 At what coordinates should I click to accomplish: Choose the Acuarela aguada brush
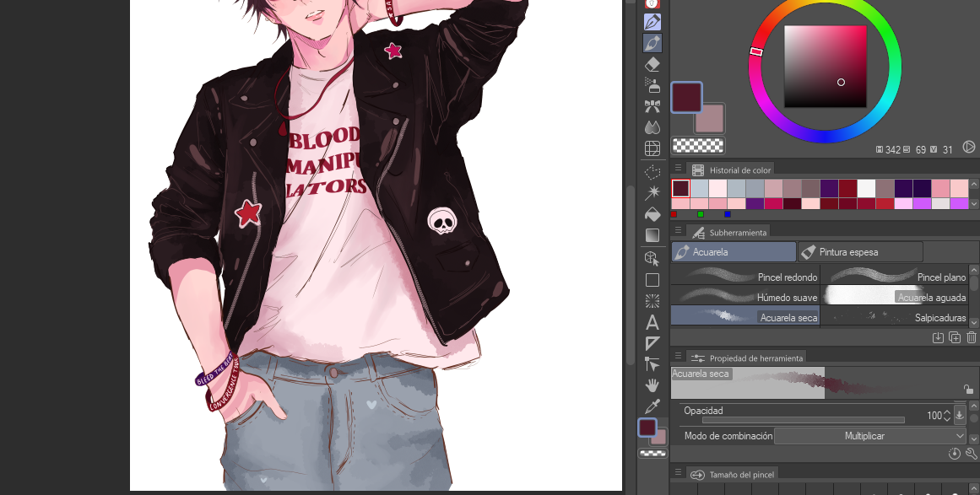(895, 296)
